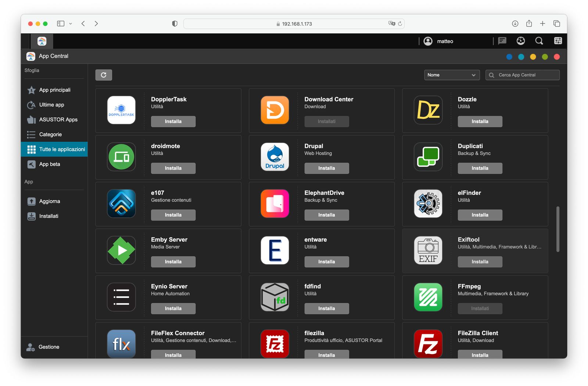Open the e107 app icon
The height and width of the screenshot is (386, 588).
click(121, 203)
